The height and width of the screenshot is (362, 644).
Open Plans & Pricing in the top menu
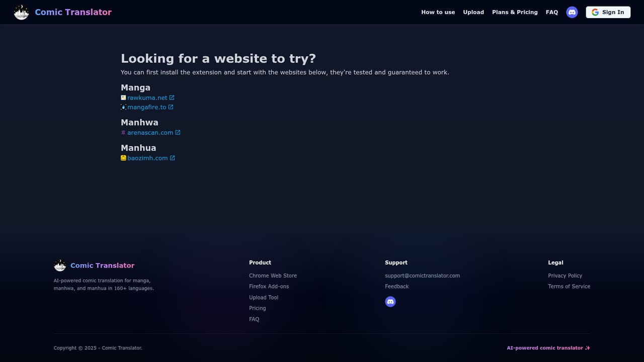coord(515,12)
